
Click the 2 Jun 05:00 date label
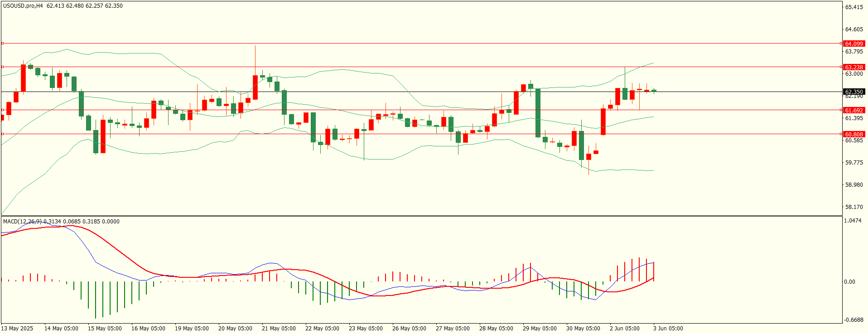[625, 329]
